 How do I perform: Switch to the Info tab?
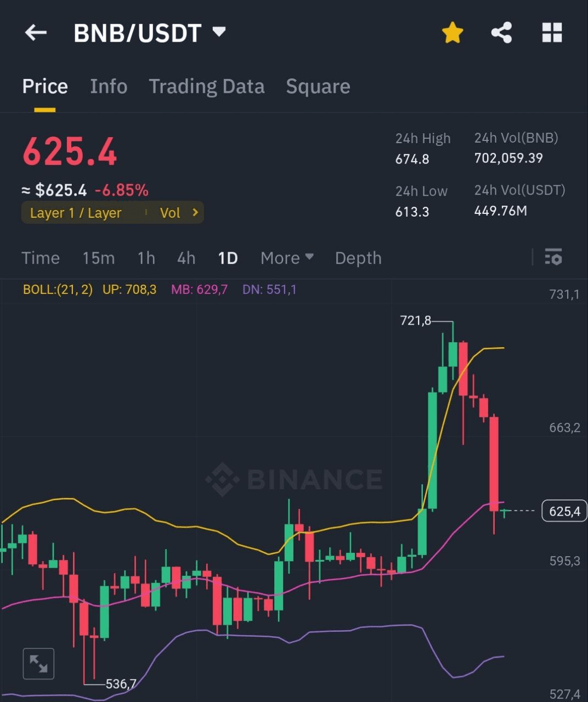click(109, 87)
